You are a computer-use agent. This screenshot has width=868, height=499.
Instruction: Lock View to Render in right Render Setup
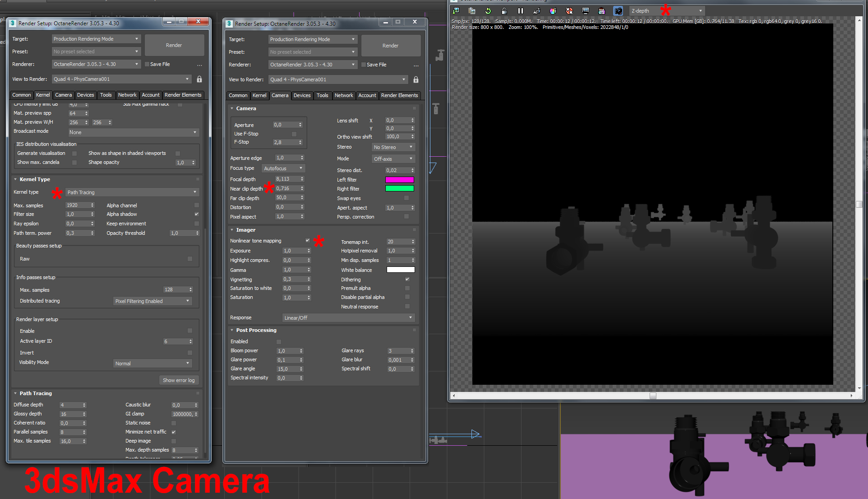pyautogui.click(x=416, y=79)
